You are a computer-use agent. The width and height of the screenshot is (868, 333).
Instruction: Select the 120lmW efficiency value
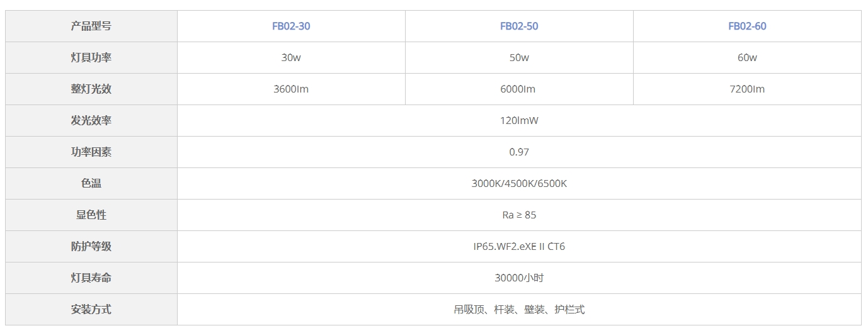point(519,121)
